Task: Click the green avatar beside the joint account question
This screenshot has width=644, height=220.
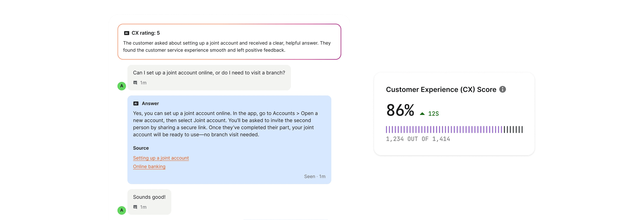Action: 122,86
